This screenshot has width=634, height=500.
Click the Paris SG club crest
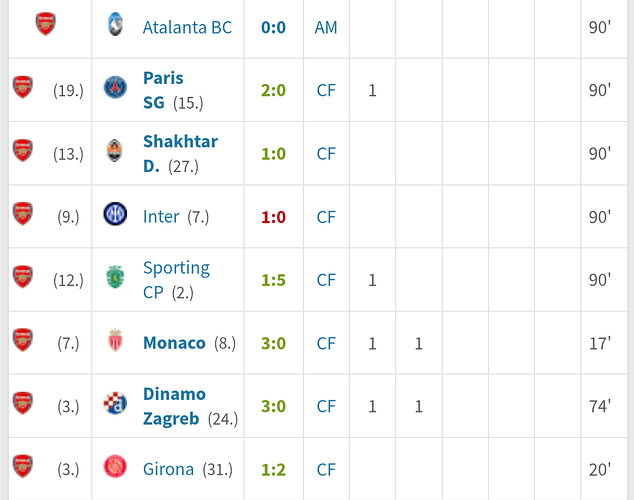click(x=115, y=87)
